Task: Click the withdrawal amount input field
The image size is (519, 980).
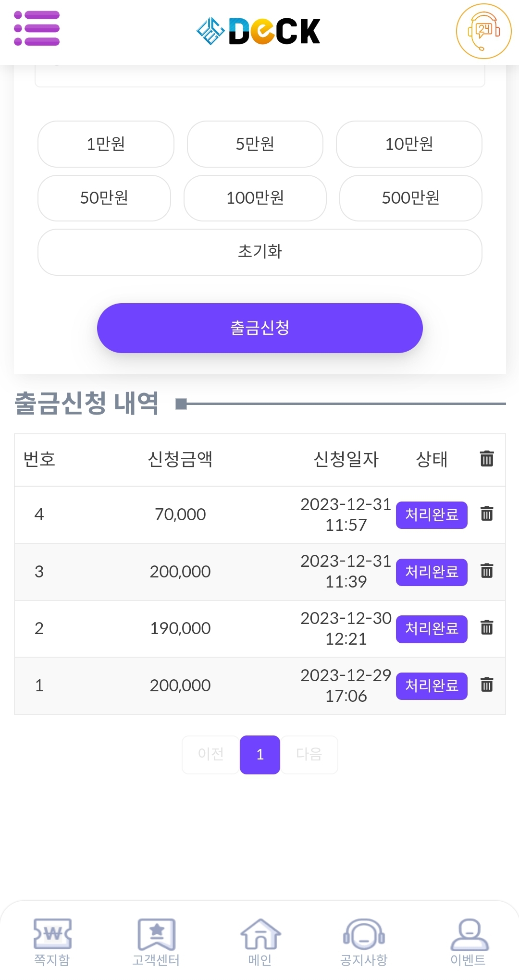Action: (x=259, y=77)
